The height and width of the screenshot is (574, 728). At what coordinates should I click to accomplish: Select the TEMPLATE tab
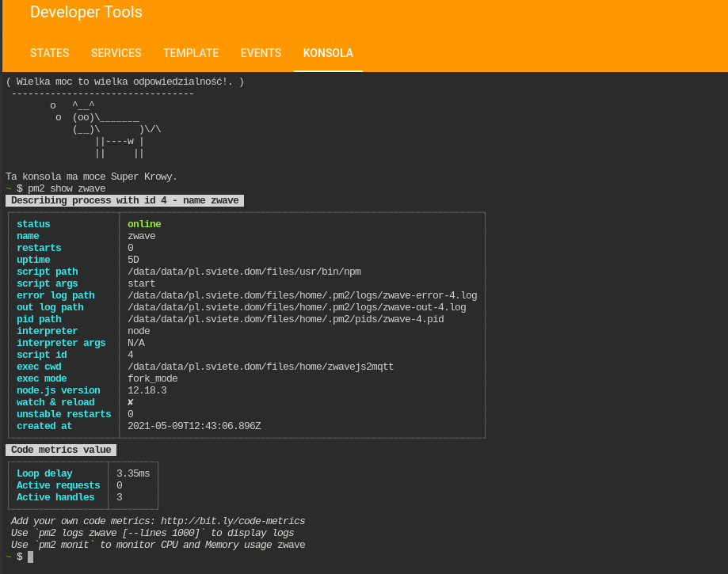pos(191,53)
